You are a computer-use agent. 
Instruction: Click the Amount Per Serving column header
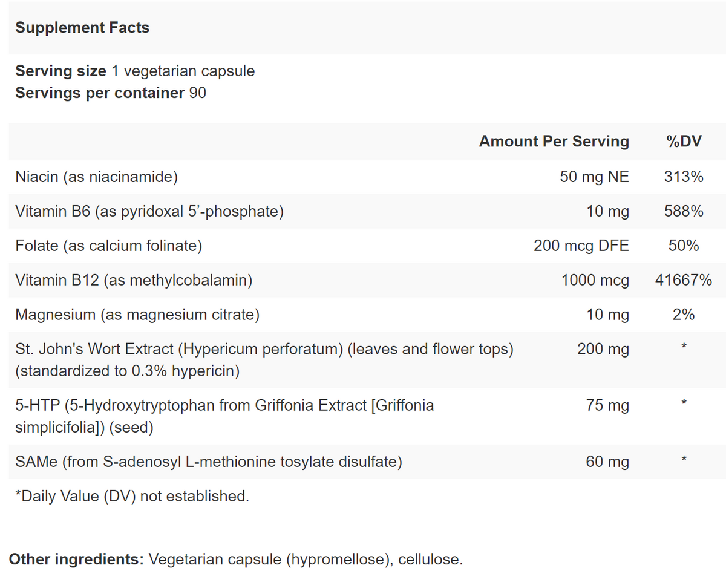(554, 142)
